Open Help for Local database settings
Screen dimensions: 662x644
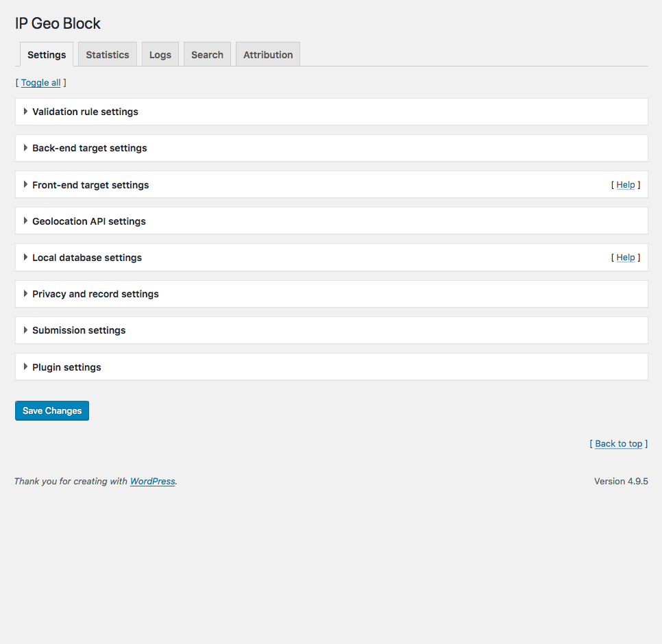coord(626,258)
